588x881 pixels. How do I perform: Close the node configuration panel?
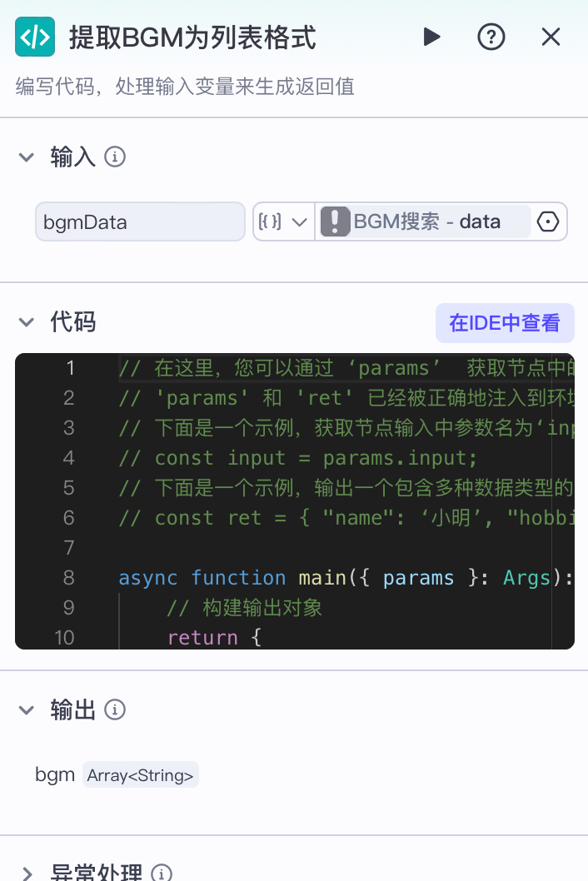pos(551,37)
